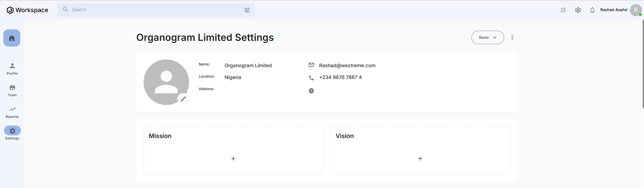Open the Profile section
644x188 pixels.
pyautogui.click(x=12, y=69)
